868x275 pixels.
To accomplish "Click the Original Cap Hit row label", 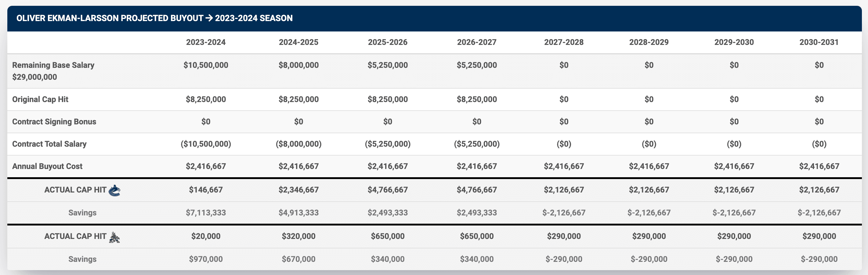I will pos(40,99).
